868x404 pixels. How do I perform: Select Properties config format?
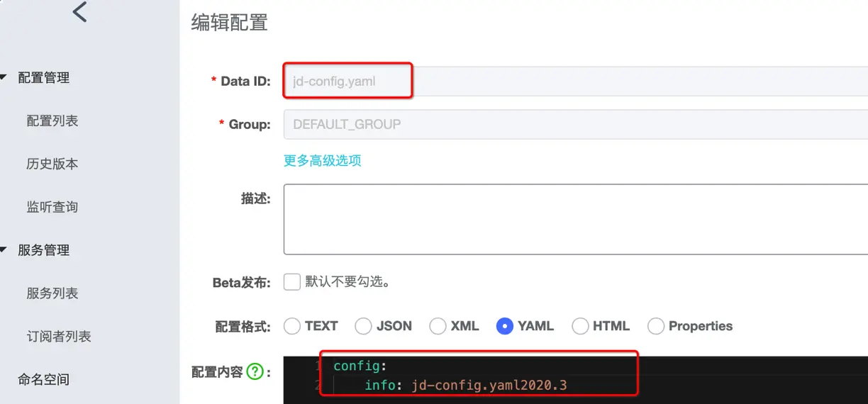pos(657,326)
